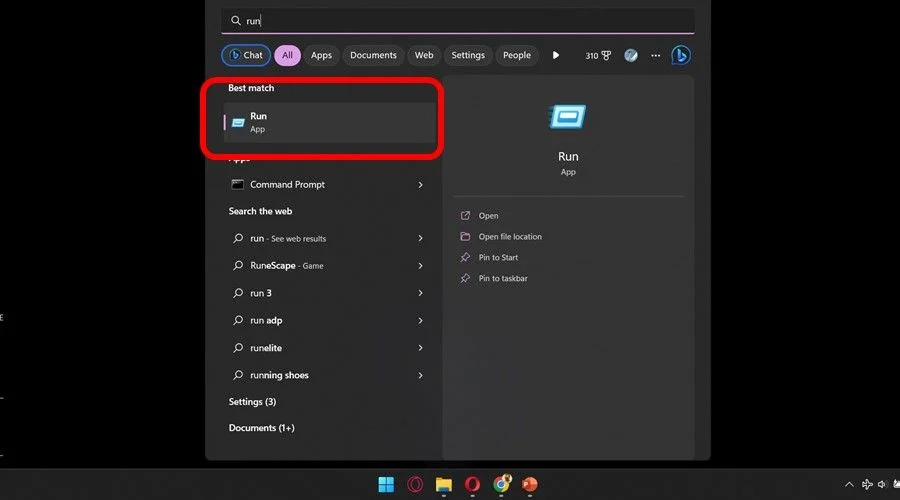Open File Explorer from the taskbar
The height and width of the screenshot is (500, 900).
pyautogui.click(x=444, y=485)
